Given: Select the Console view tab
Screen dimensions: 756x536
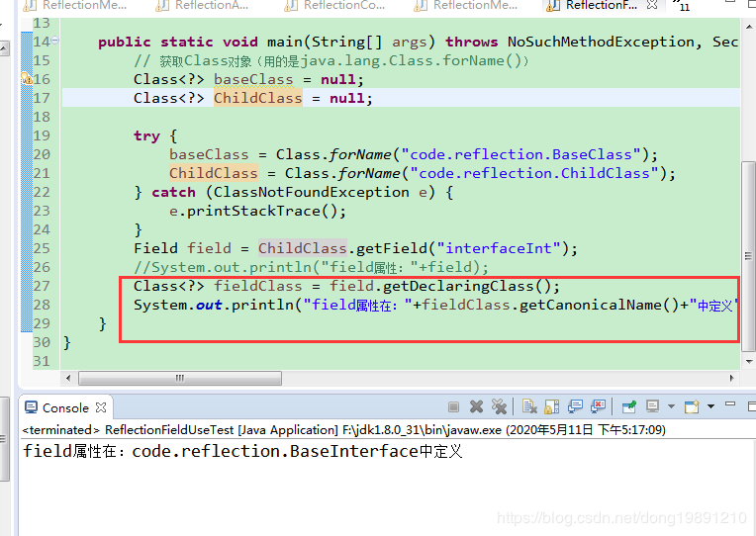Looking at the screenshot, I should [x=65, y=407].
